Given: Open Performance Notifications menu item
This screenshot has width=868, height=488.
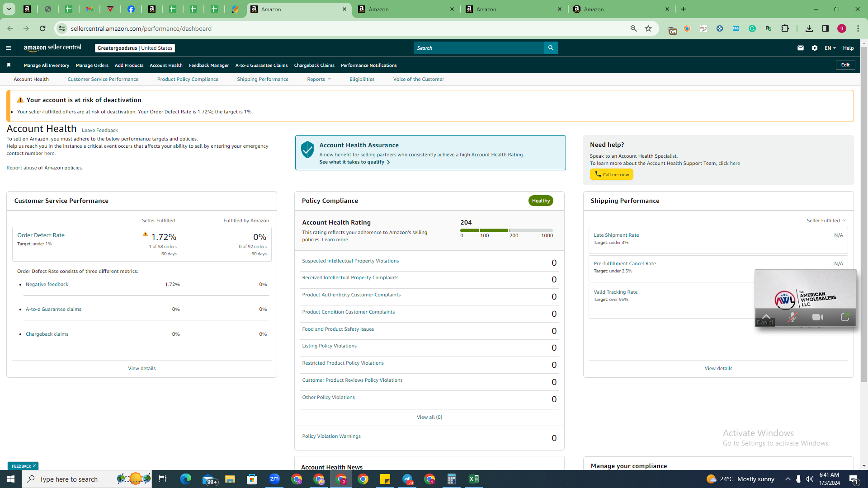Looking at the screenshot, I should (369, 65).
